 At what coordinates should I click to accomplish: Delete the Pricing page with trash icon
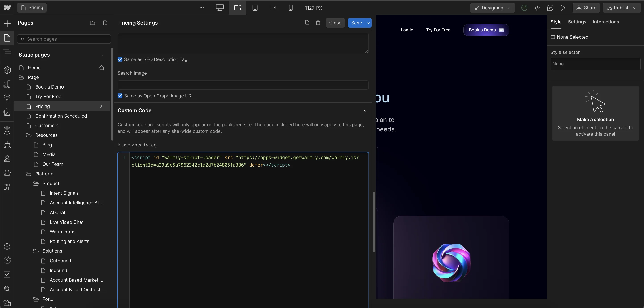click(x=318, y=23)
